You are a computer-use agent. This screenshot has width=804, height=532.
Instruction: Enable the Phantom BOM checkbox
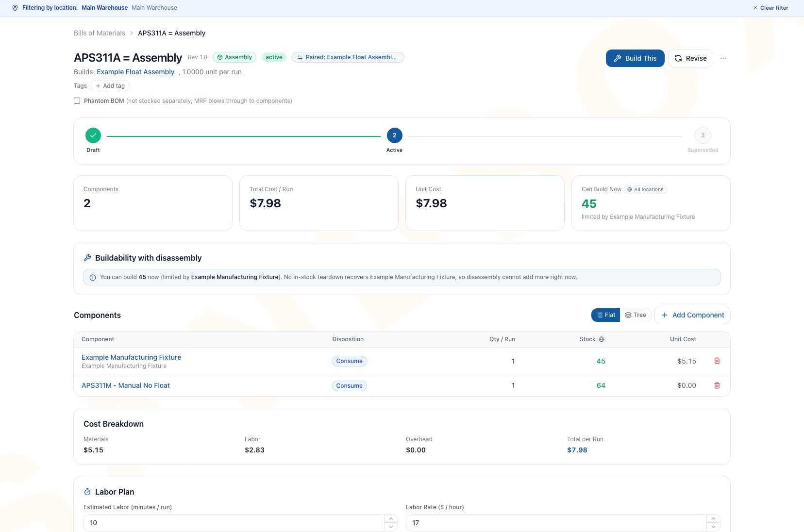[77, 101]
